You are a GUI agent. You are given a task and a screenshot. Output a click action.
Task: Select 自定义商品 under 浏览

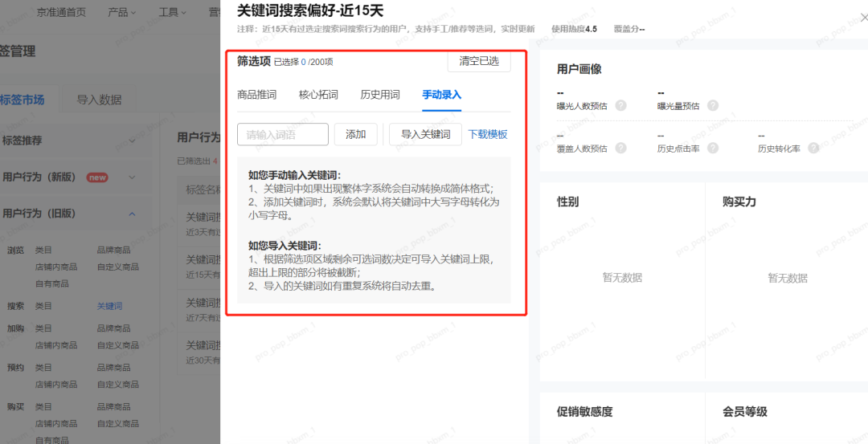tap(118, 267)
